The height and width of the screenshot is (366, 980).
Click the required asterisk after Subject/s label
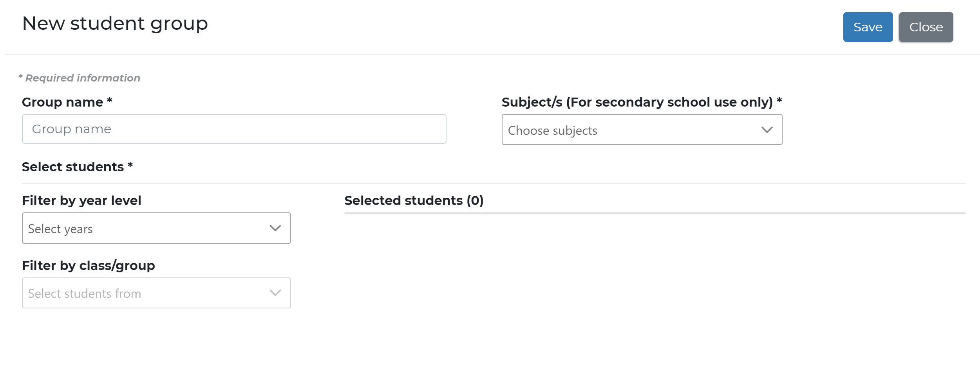tap(779, 101)
